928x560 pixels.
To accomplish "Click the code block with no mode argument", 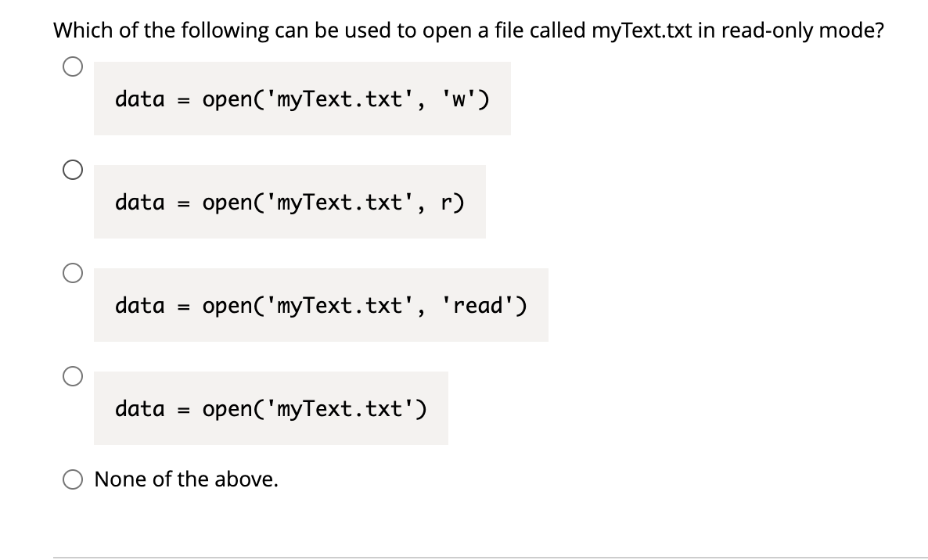I will 271,408.
